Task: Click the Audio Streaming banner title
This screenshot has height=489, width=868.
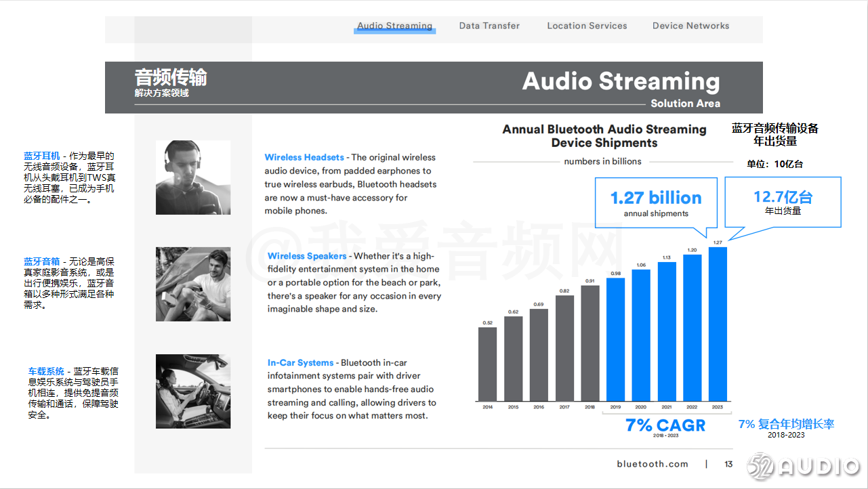Action: [x=621, y=81]
